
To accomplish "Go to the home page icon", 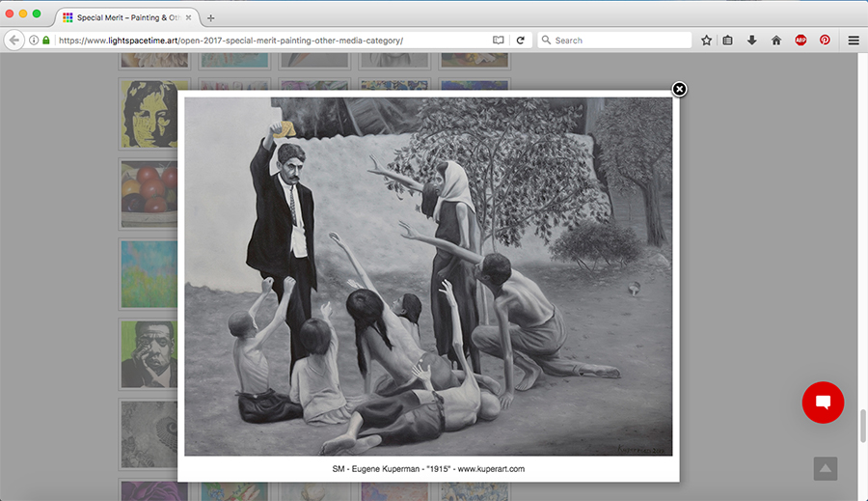I will (x=776, y=40).
